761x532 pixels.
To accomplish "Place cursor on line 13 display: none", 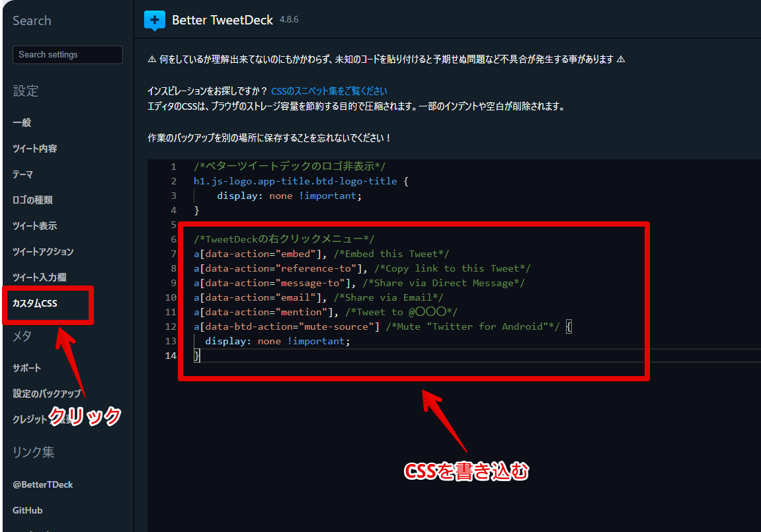I will (278, 341).
